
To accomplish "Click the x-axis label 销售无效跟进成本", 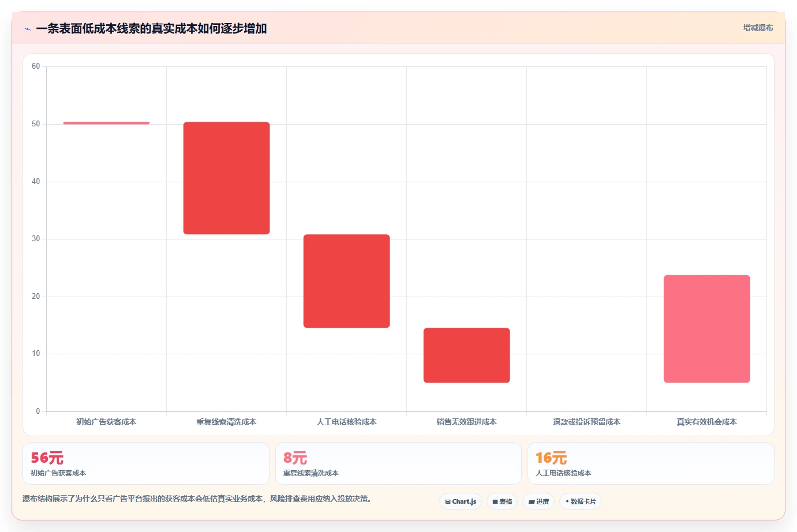I will [x=466, y=422].
